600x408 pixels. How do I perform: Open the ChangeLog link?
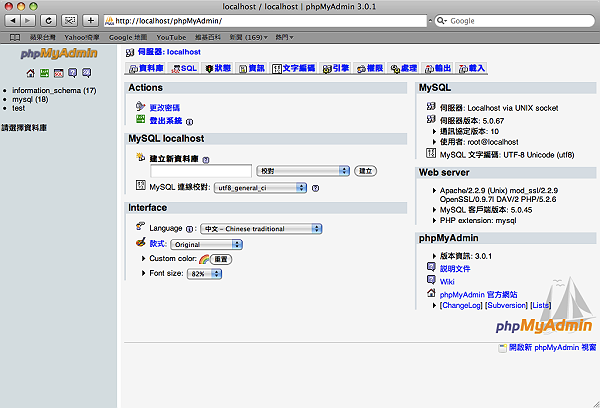pos(461,305)
